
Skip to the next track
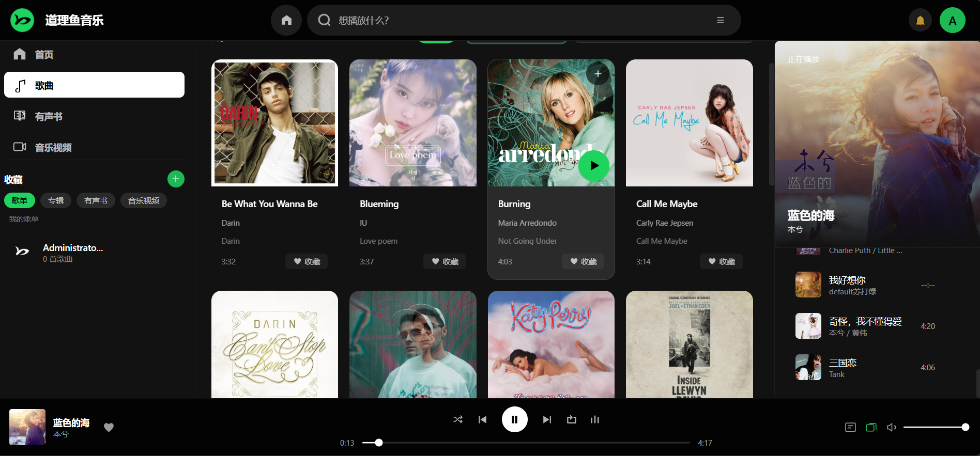coord(547,419)
